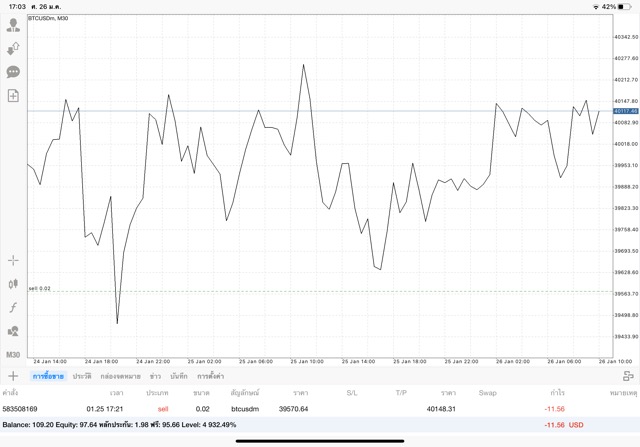The height and width of the screenshot is (447, 640).
Task: Open the บันทึก journal tab
Action: (x=179, y=376)
